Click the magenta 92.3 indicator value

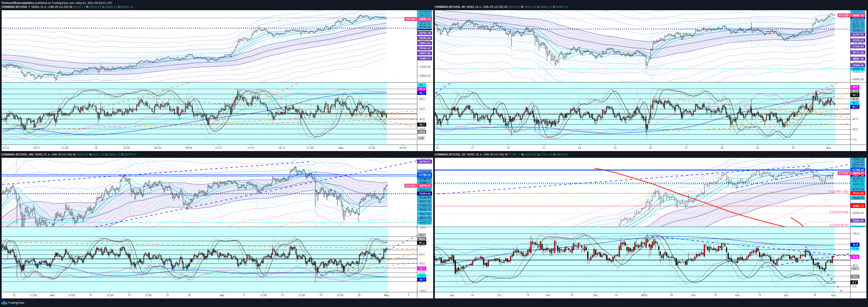422,89
